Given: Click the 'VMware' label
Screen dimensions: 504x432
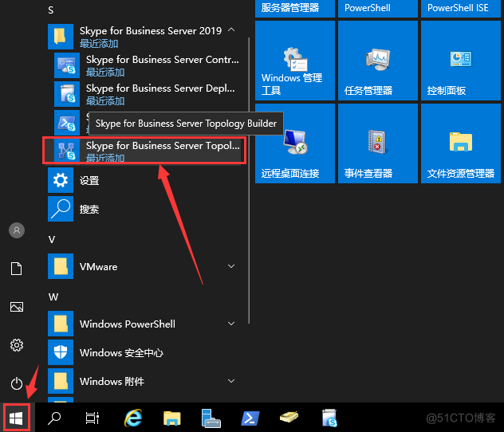Looking at the screenshot, I should [98, 267].
